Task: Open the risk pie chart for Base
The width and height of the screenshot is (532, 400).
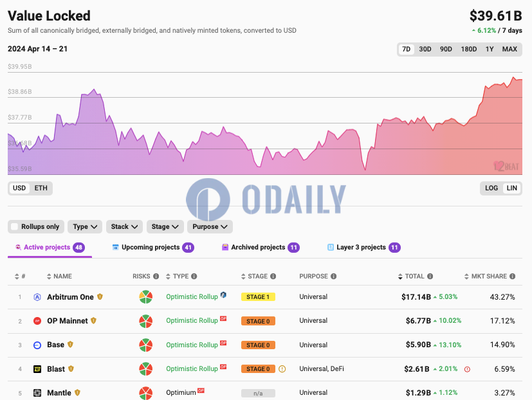Action: point(145,345)
